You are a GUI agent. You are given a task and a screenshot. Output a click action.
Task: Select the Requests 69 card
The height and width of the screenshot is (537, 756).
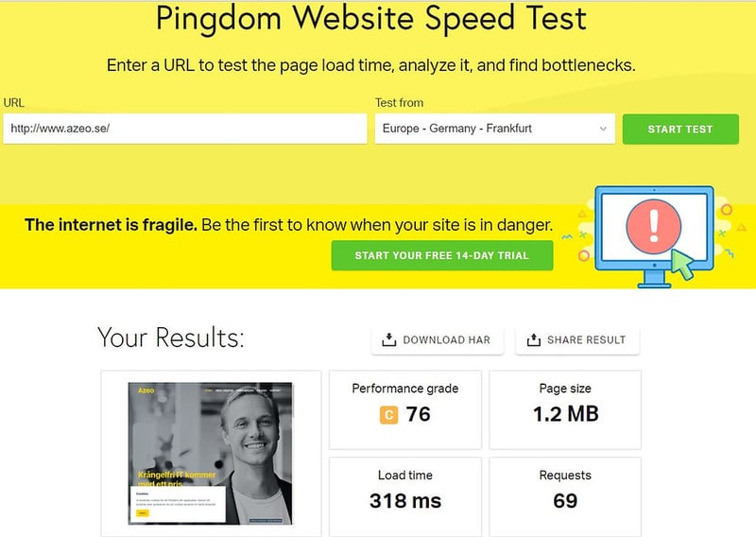pyautogui.click(x=565, y=496)
